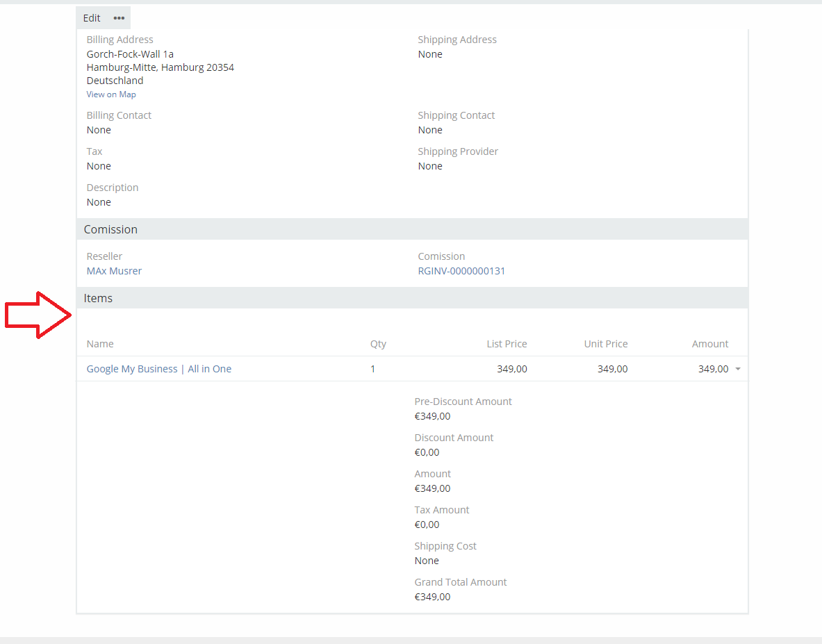Click the Tax Amount label

(442, 510)
